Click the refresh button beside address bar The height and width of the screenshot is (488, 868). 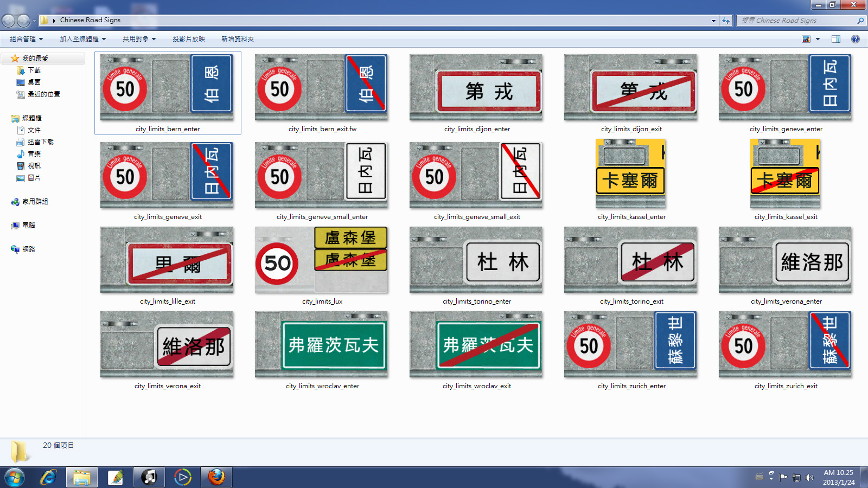726,21
